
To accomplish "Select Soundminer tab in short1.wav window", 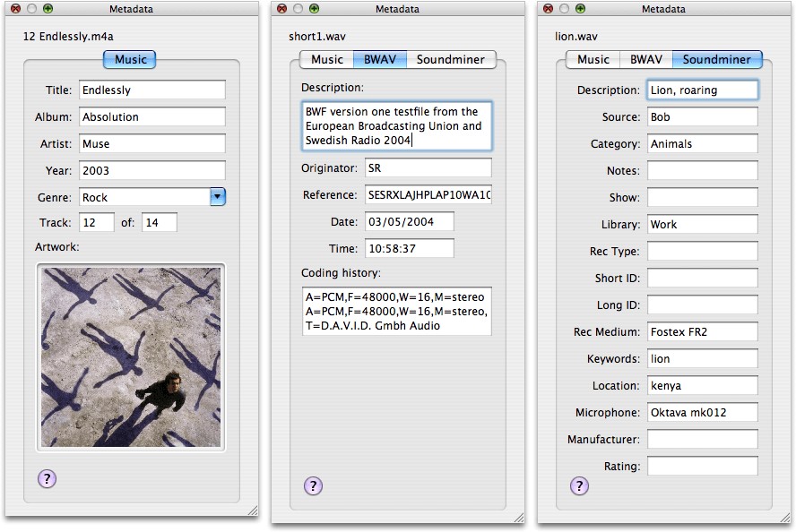I will pyautogui.click(x=451, y=59).
